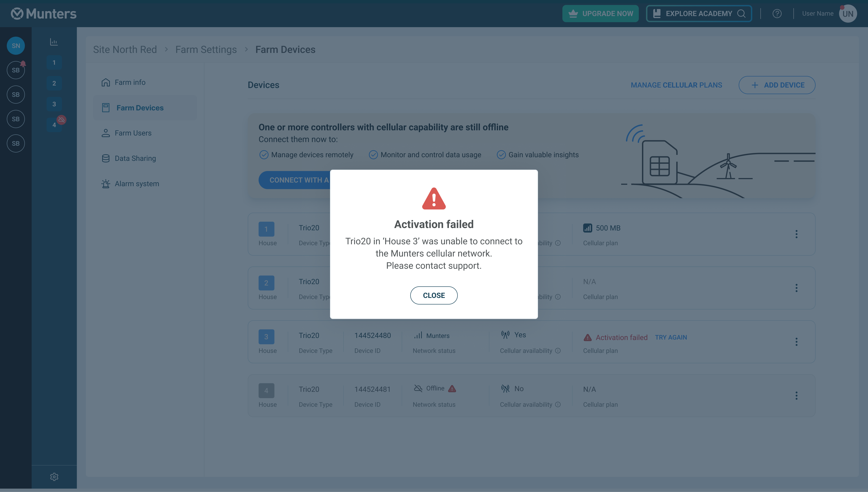The image size is (868, 492).
Task: Click the help question mark icon
Action: tap(777, 14)
